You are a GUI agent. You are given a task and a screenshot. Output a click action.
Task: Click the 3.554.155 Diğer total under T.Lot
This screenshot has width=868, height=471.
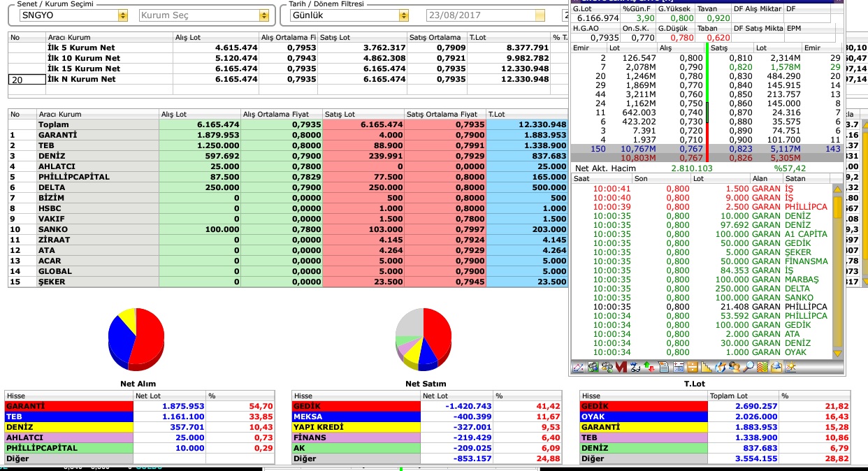(758, 458)
